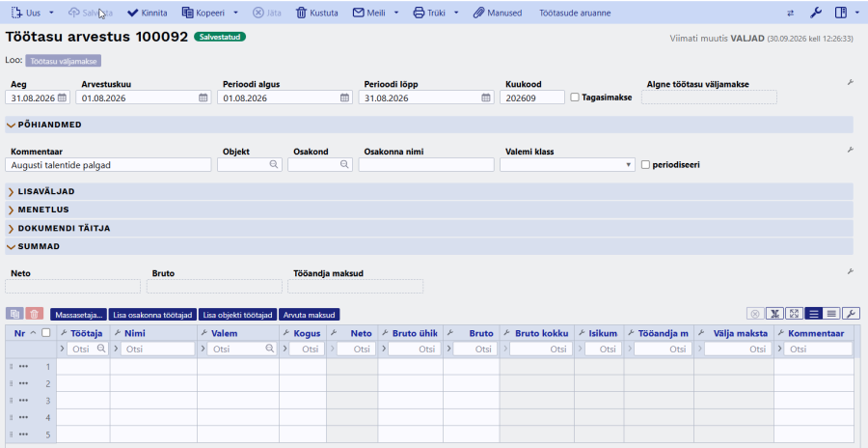Click magnifier in Valem column search
The height and width of the screenshot is (448, 868).
click(270, 349)
